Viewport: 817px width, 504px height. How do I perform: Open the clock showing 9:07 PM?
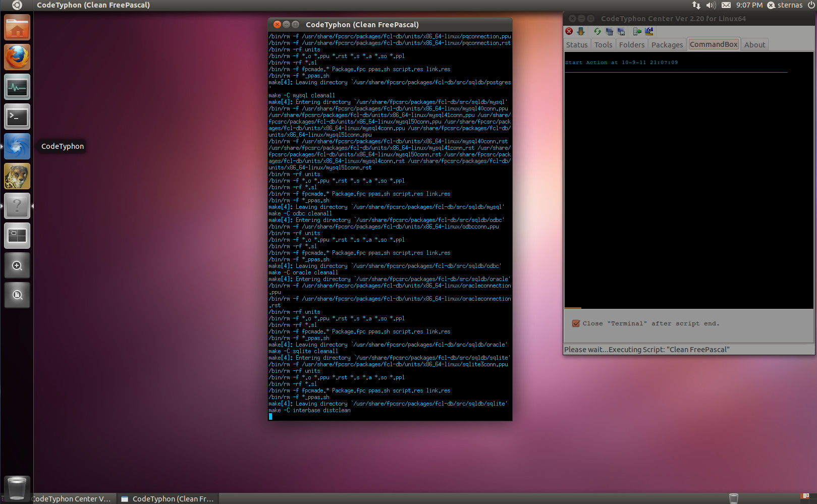tap(749, 5)
